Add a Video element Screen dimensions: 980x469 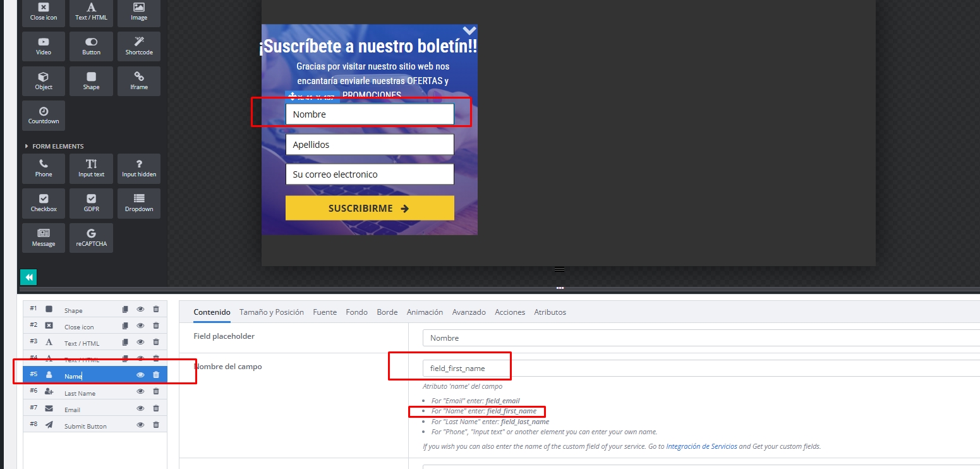tap(44, 46)
